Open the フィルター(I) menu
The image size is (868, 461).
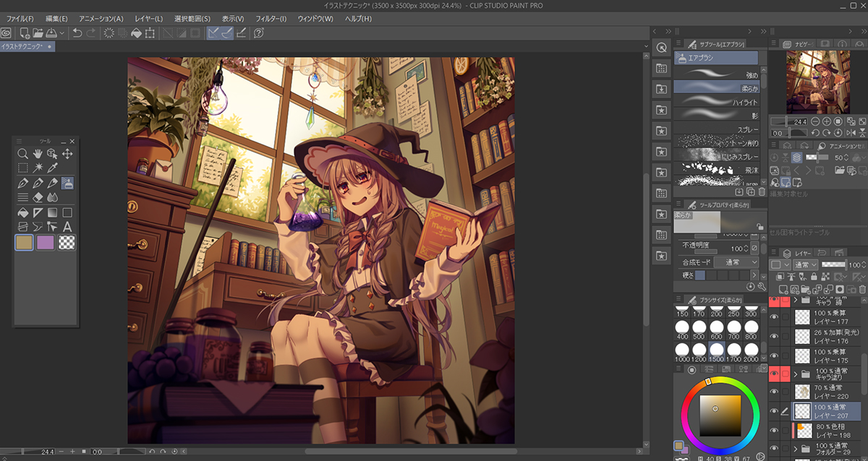pyautogui.click(x=271, y=18)
